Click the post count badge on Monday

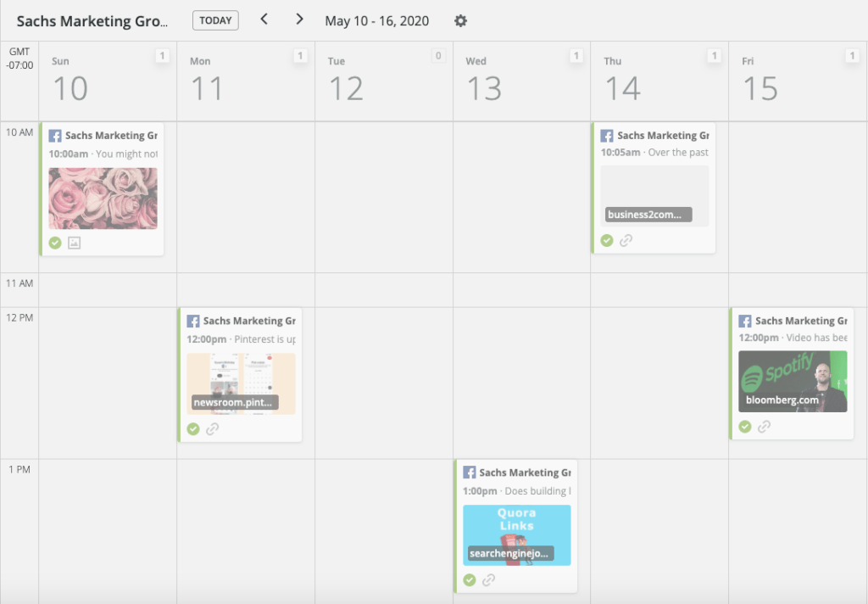click(x=300, y=56)
